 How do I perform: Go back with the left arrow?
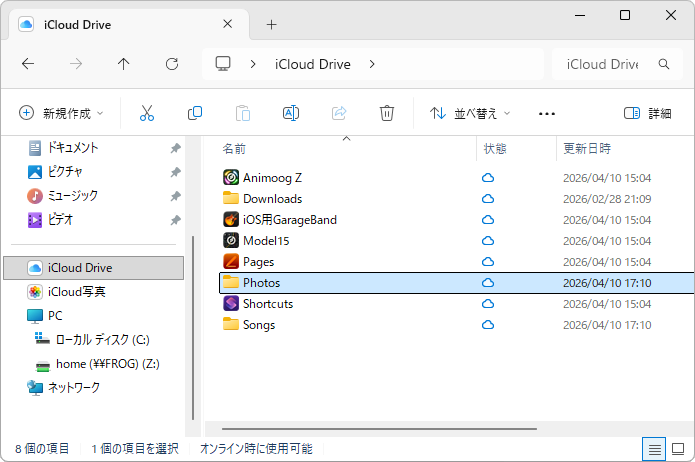(x=28, y=64)
